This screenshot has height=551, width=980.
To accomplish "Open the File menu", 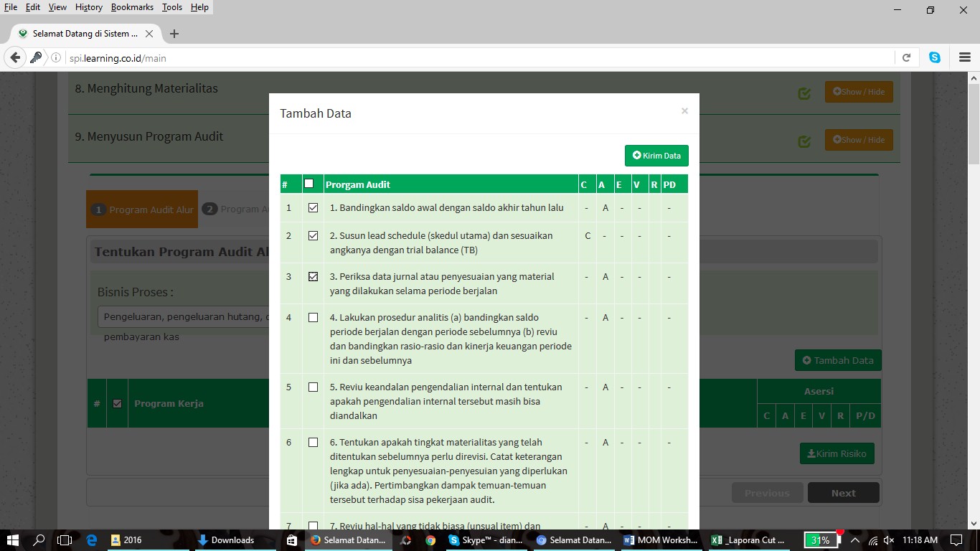I will pos(11,7).
